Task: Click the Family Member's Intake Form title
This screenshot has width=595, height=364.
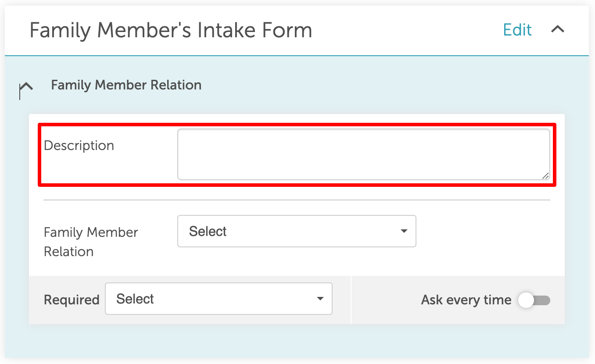Action: tap(171, 30)
